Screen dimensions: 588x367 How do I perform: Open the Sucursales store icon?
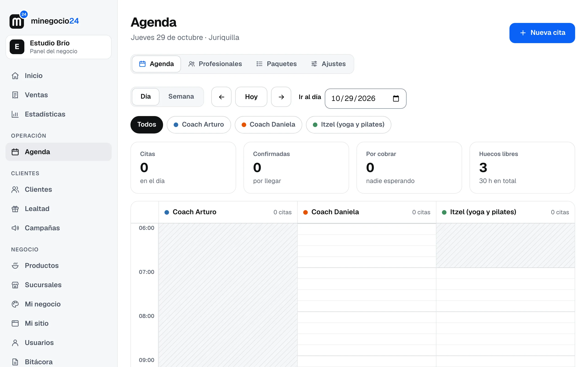[15, 285]
